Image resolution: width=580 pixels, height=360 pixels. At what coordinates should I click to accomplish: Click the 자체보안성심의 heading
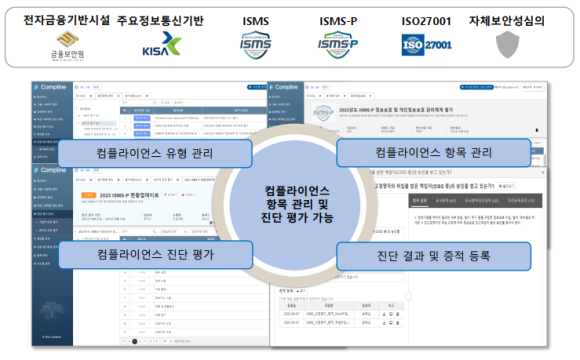(x=507, y=20)
